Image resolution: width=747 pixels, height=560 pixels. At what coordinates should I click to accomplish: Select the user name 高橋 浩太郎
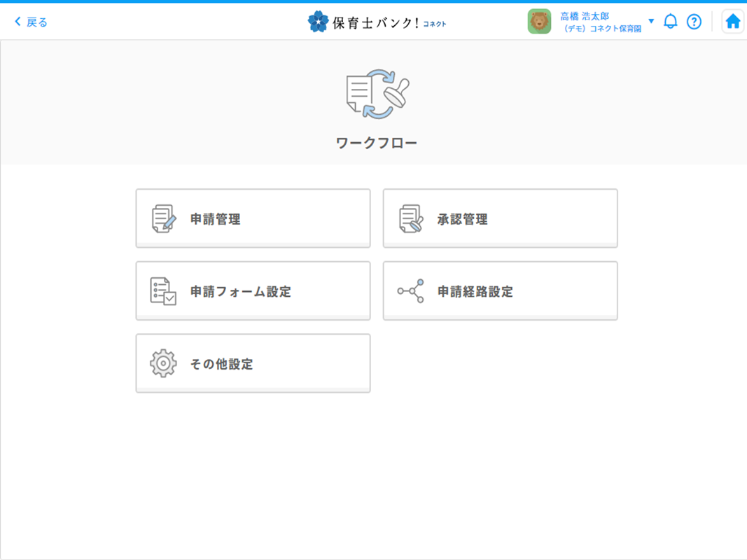click(585, 15)
